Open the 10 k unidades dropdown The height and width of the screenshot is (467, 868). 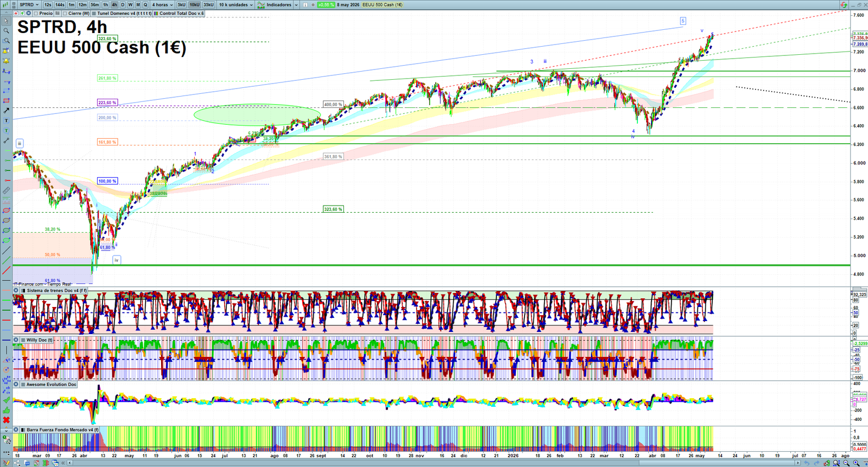coord(235,5)
